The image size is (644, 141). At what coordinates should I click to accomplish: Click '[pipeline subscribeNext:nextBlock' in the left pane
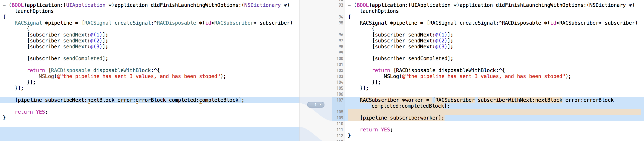(x=65, y=100)
